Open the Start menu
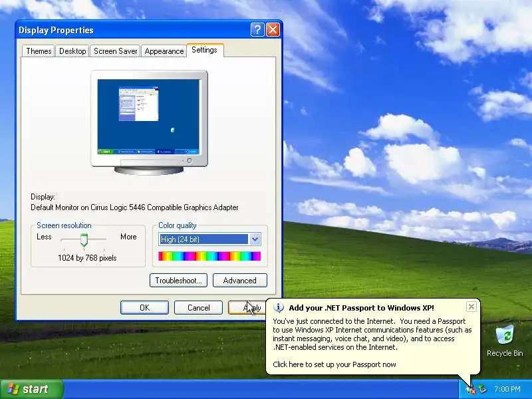 point(31,389)
